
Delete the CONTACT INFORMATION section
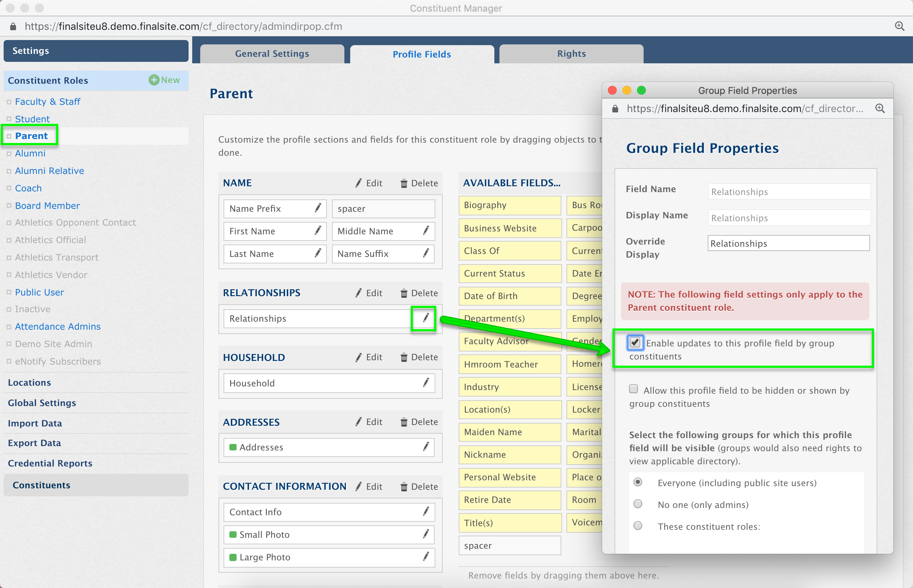coord(419,487)
